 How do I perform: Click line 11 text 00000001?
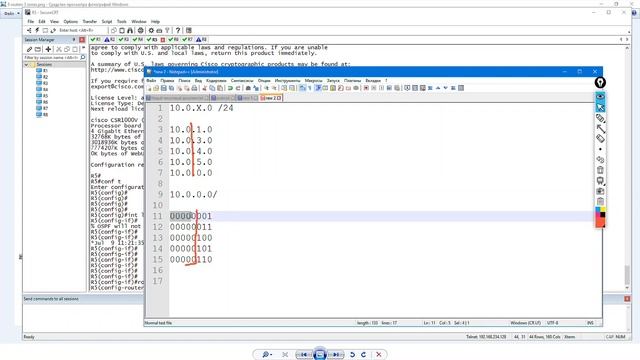(191, 216)
